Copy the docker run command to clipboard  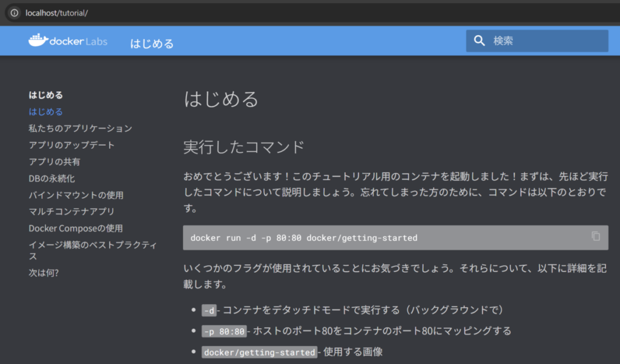[596, 236]
